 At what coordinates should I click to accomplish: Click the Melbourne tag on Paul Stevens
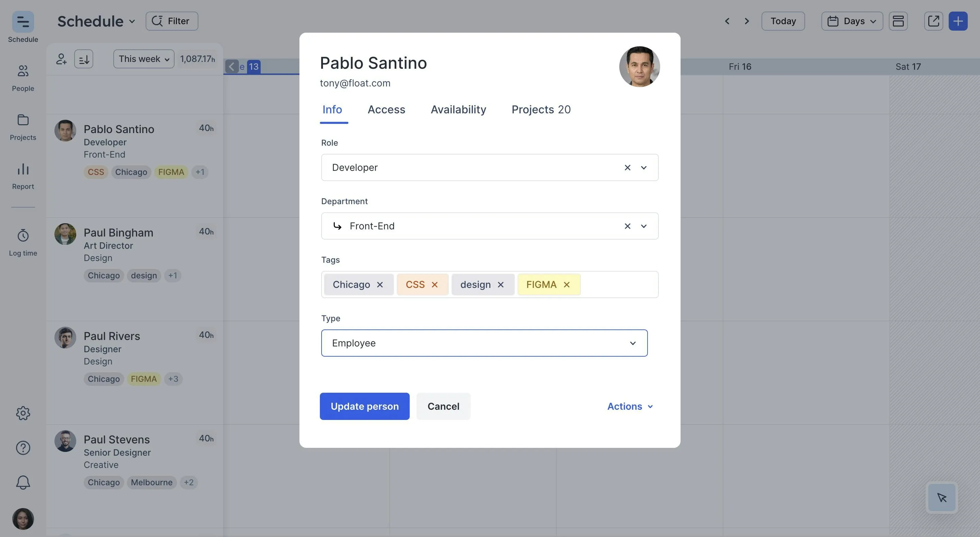point(151,483)
